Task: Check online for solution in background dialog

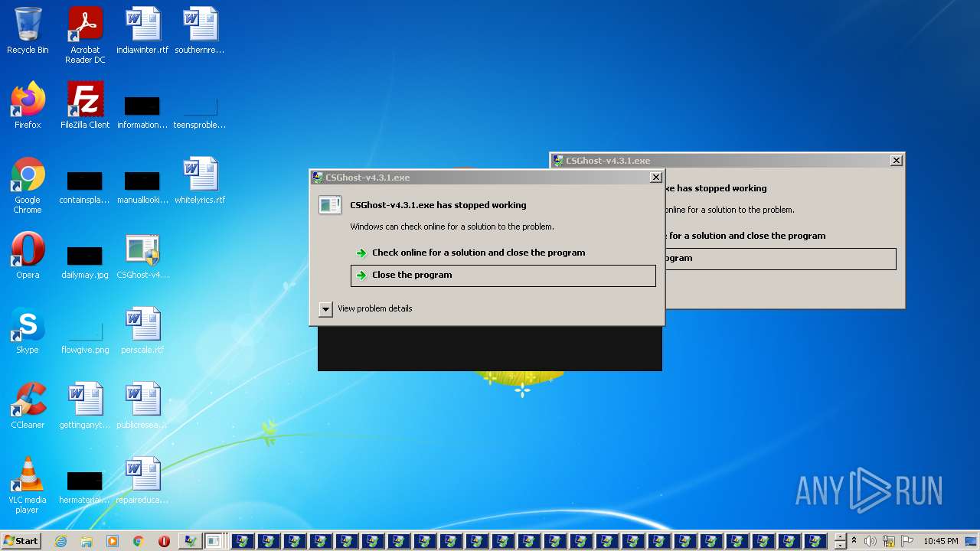Action: coord(779,236)
